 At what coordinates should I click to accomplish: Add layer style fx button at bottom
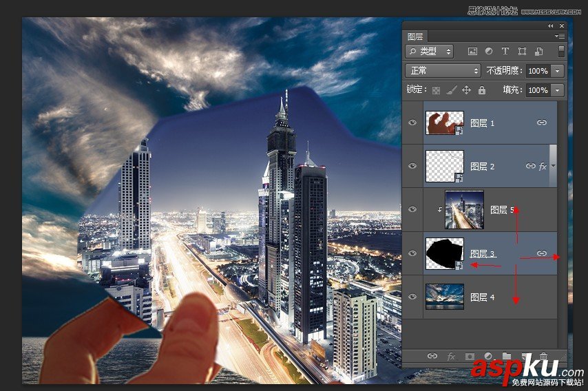[x=451, y=356]
